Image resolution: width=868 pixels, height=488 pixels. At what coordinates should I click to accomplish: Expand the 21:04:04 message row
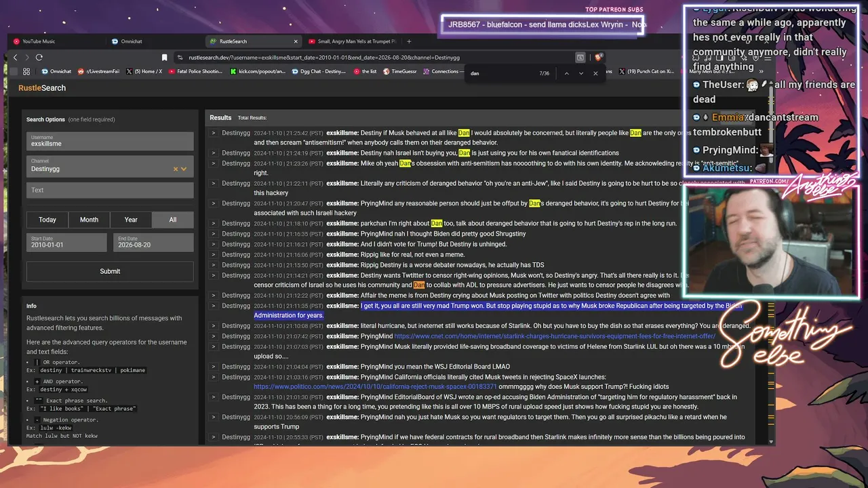pos(213,367)
